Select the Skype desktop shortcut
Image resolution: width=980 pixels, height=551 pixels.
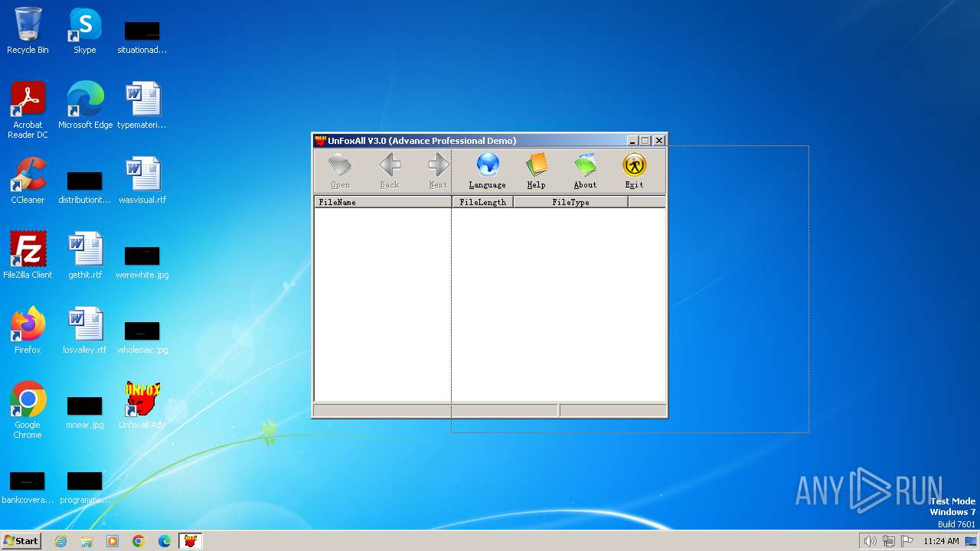[x=85, y=31]
